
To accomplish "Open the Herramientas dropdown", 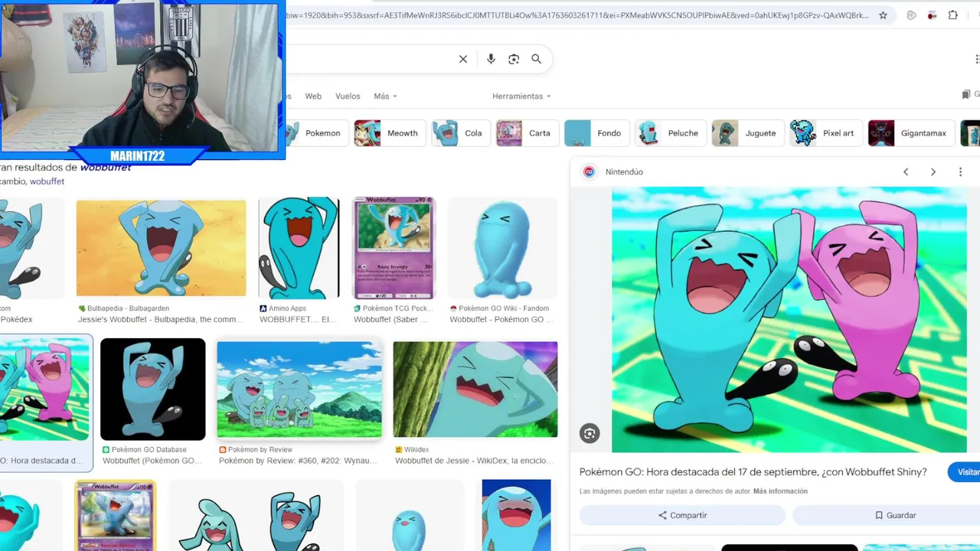I will (x=521, y=96).
